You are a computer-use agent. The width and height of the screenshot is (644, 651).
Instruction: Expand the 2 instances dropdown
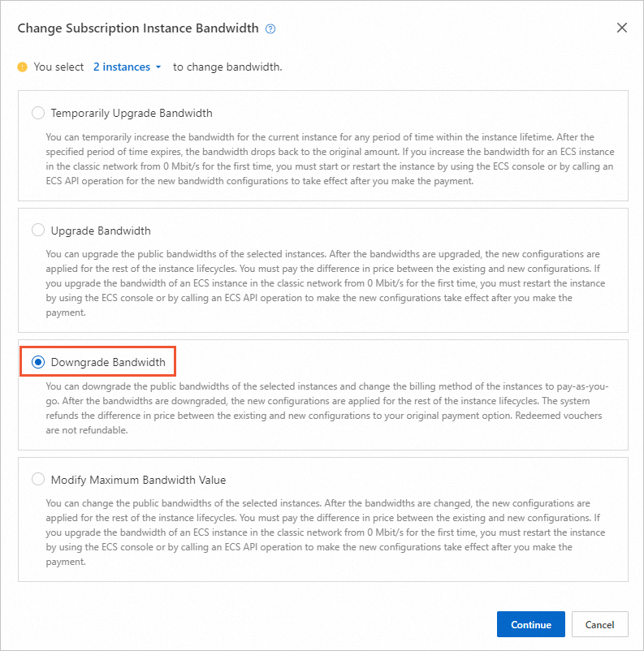pos(128,67)
